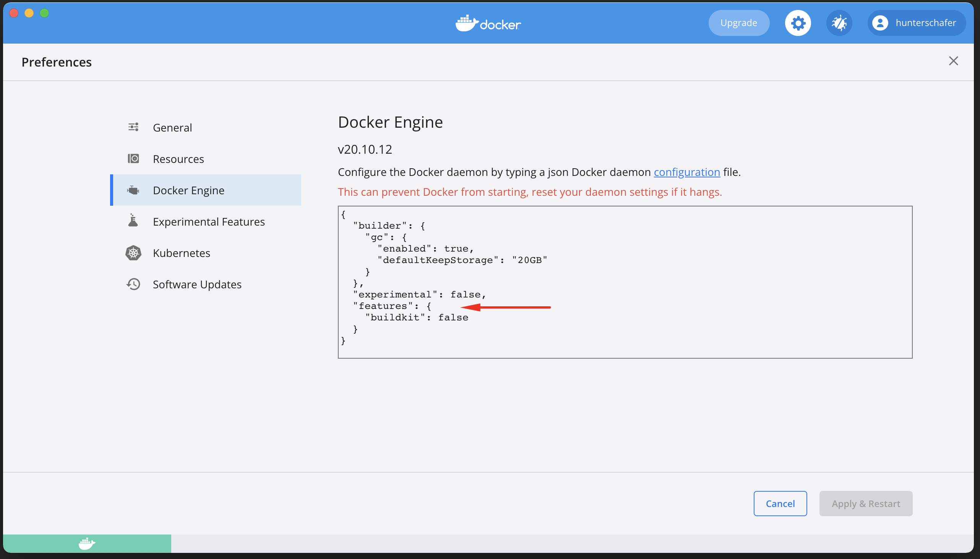Click the Cancel button
This screenshot has width=980, height=559.
tap(780, 503)
